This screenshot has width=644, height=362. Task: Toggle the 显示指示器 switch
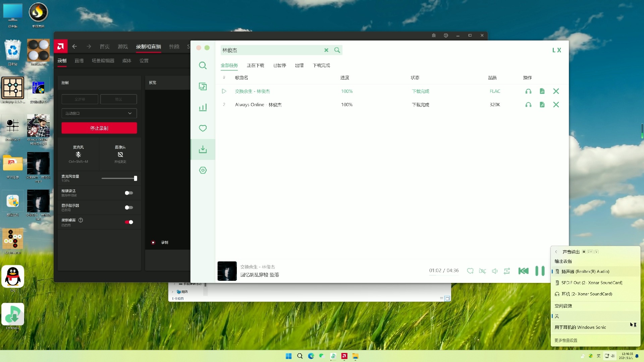pyautogui.click(x=129, y=207)
